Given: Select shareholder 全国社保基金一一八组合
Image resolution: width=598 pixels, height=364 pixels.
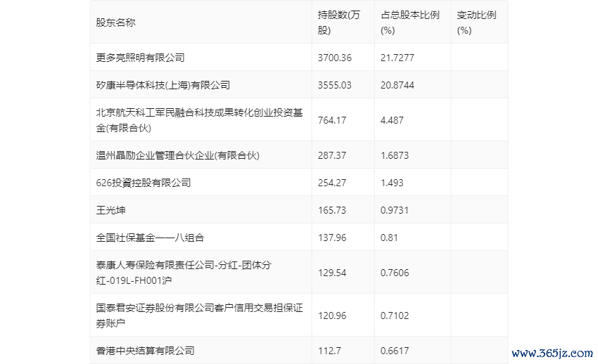Looking at the screenshot, I should [x=151, y=238].
